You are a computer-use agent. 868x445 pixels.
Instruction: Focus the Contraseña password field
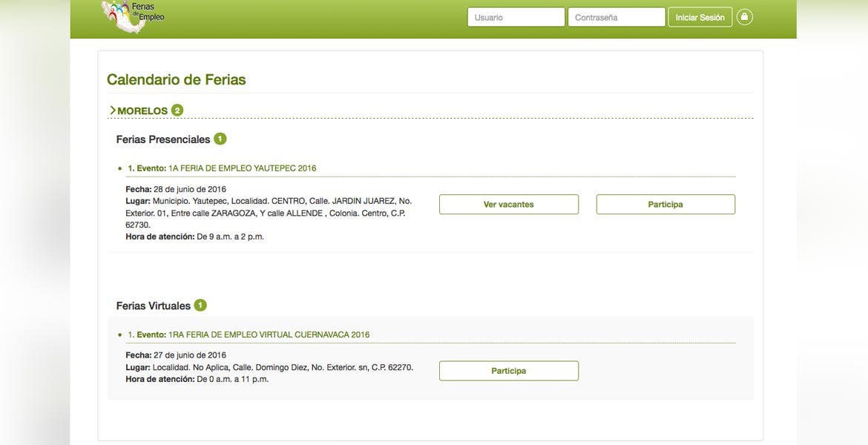616,17
